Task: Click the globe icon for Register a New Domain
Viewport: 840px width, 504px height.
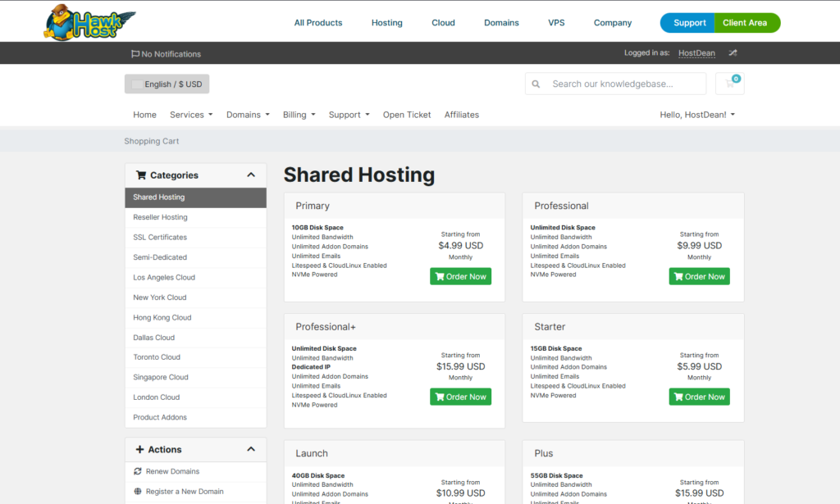Action: [138, 492]
